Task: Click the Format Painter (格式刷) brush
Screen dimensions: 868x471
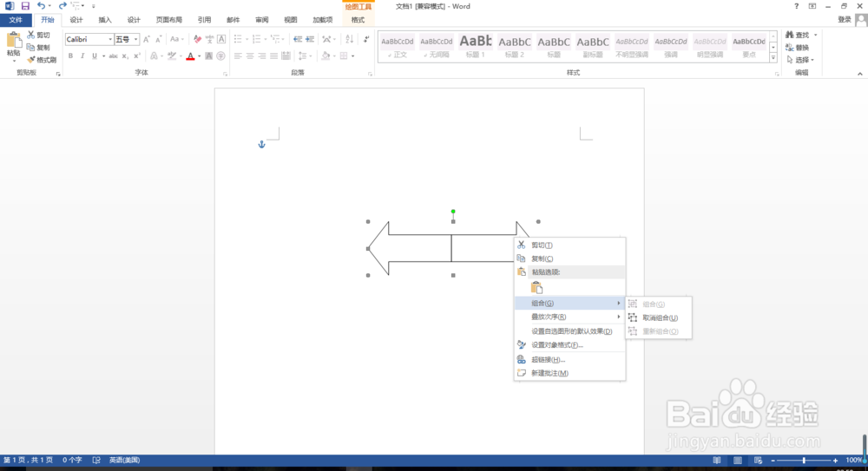Action: coord(42,60)
